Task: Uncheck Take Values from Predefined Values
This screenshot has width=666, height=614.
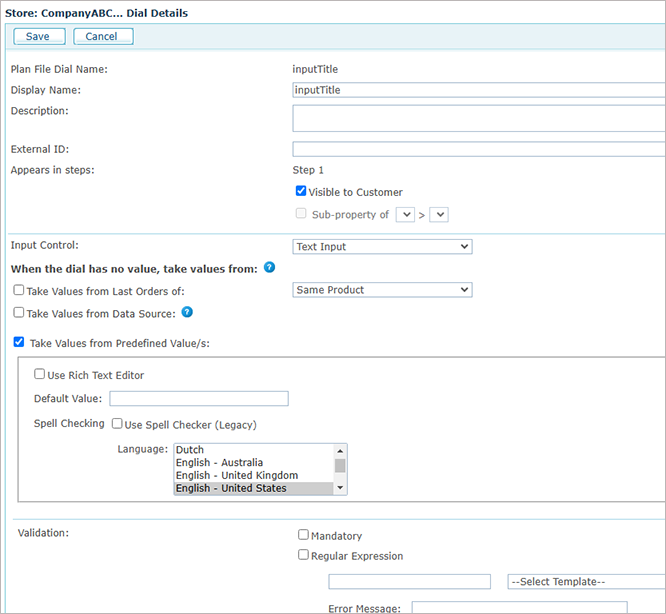Action: (x=19, y=342)
